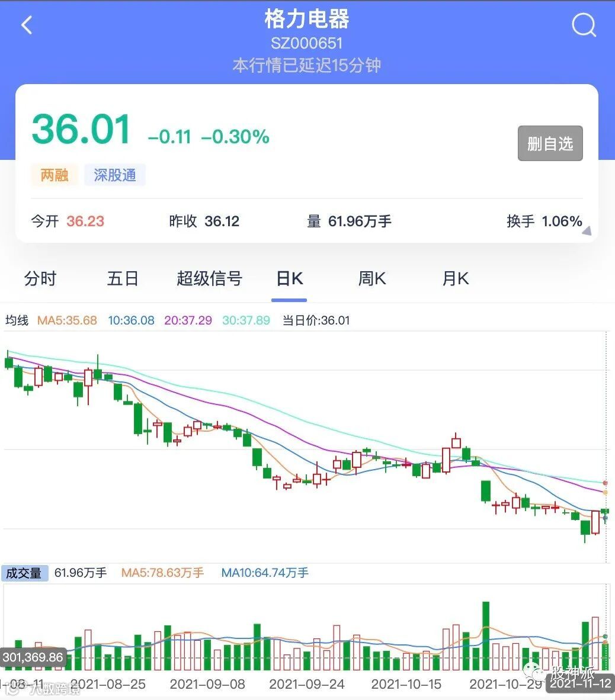Tap the 2021-08-25 date label
Image resolution: width=615 pixels, height=700 pixels.
pos(108,684)
